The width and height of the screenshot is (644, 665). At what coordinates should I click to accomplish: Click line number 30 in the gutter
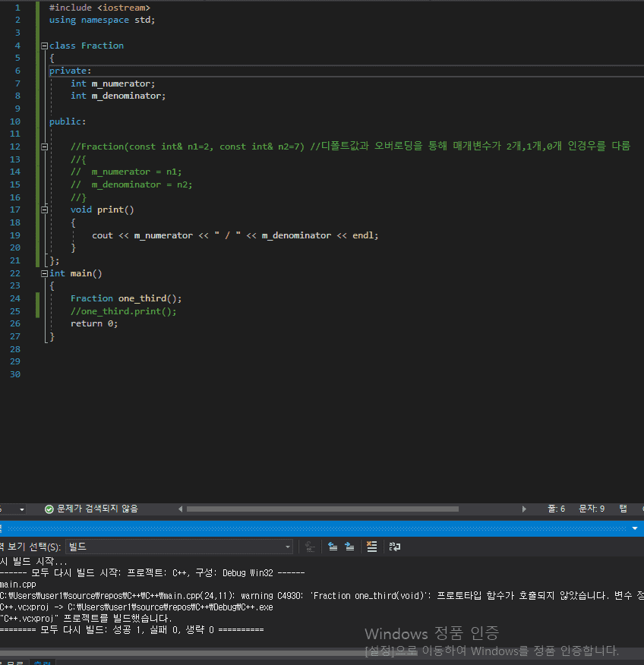click(x=15, y=374)
